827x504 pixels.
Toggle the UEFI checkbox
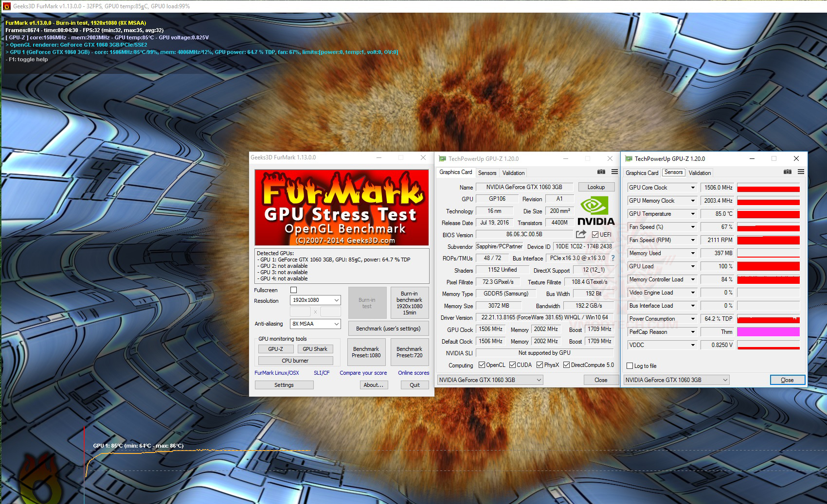595,234
